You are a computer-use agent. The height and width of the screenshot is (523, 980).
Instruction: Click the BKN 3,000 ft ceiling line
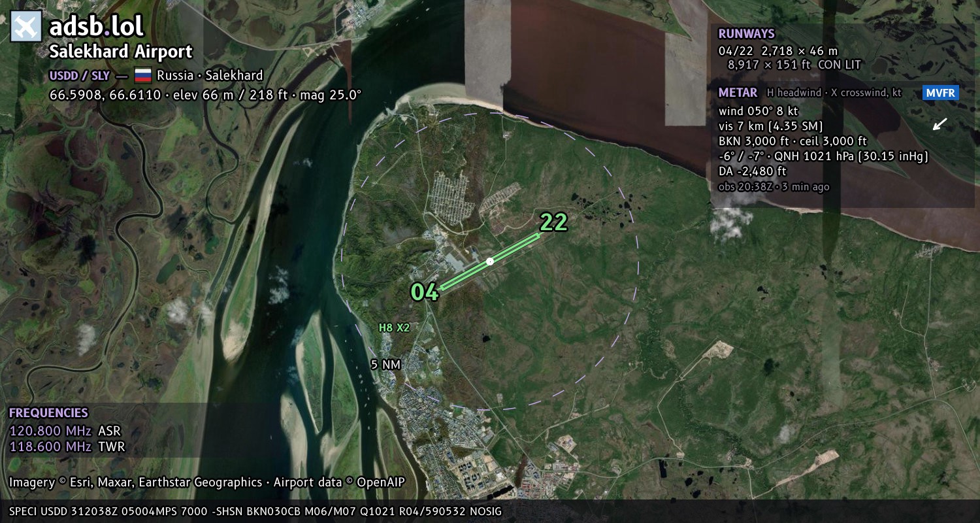[792, 141]
